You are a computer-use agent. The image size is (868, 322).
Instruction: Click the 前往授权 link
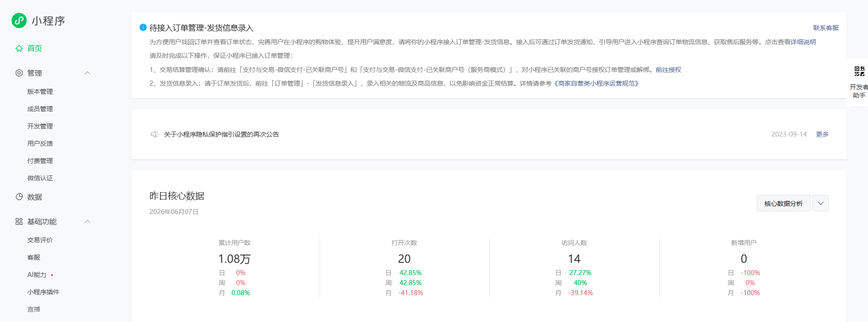click(x=668, y=70)
